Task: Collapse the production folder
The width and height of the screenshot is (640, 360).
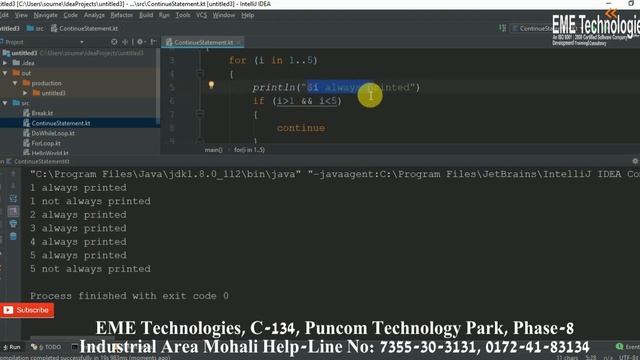Action: pos(15,83)
